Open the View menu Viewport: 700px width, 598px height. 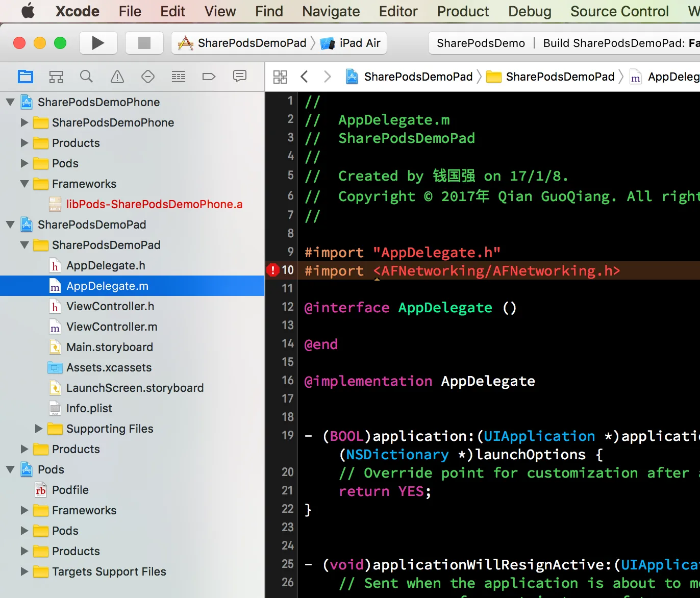220,11
